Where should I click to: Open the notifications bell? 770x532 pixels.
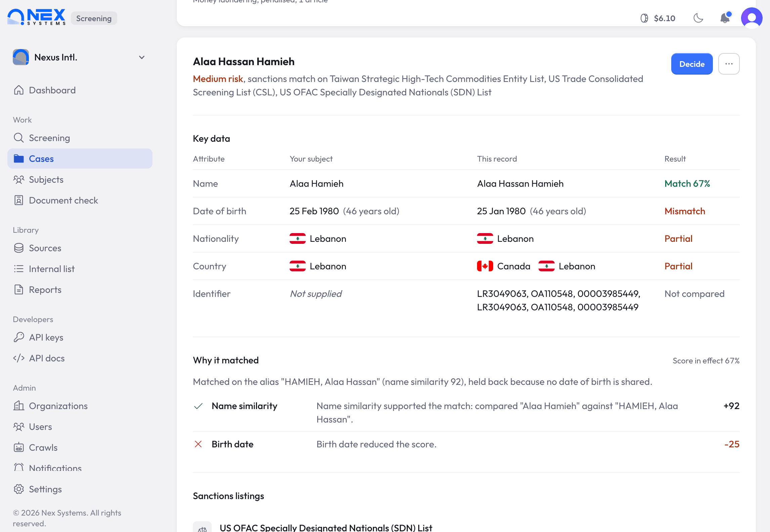[x=725, y=18]
